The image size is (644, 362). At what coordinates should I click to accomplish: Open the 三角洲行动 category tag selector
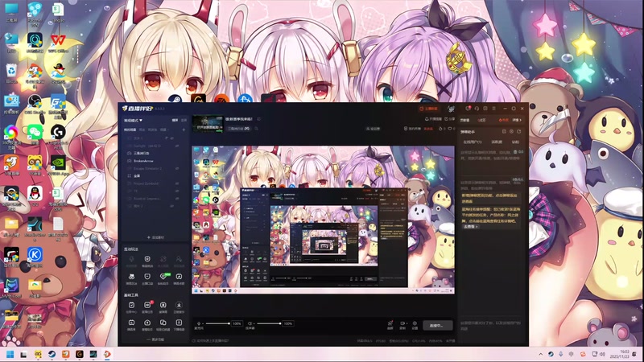point(238,129)
